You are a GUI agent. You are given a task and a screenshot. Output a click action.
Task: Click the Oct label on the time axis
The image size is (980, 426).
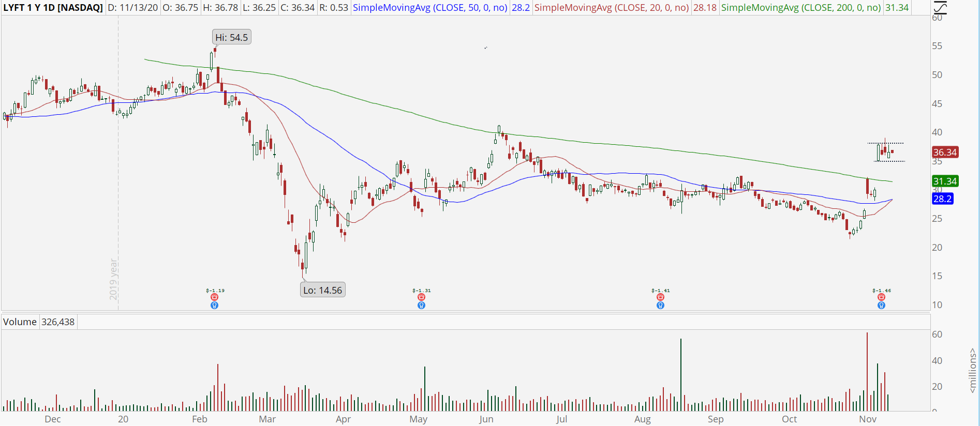[790, 419]
